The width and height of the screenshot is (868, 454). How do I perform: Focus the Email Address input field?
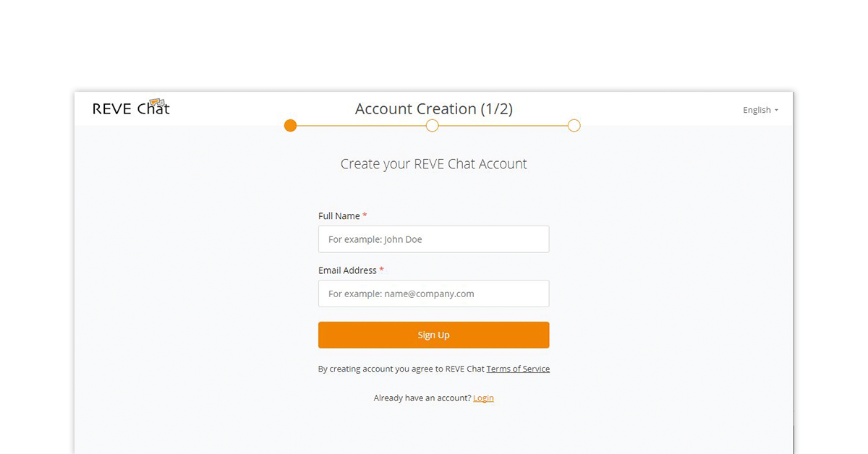(433, 294)
